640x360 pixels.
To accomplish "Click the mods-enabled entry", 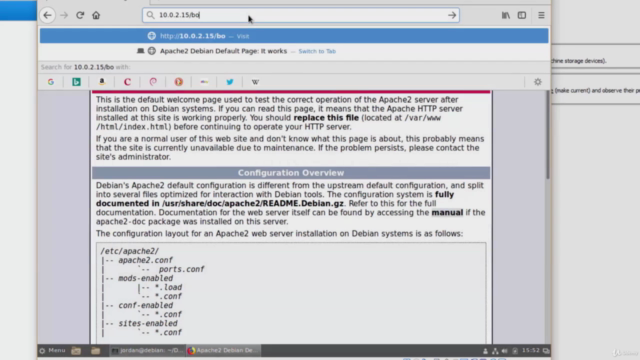I will pos(145,278).
